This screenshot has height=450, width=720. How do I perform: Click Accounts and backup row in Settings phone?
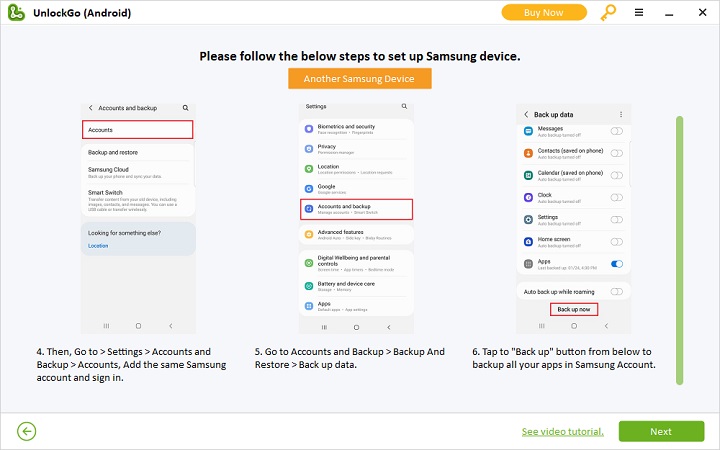[x=356, y=209]
